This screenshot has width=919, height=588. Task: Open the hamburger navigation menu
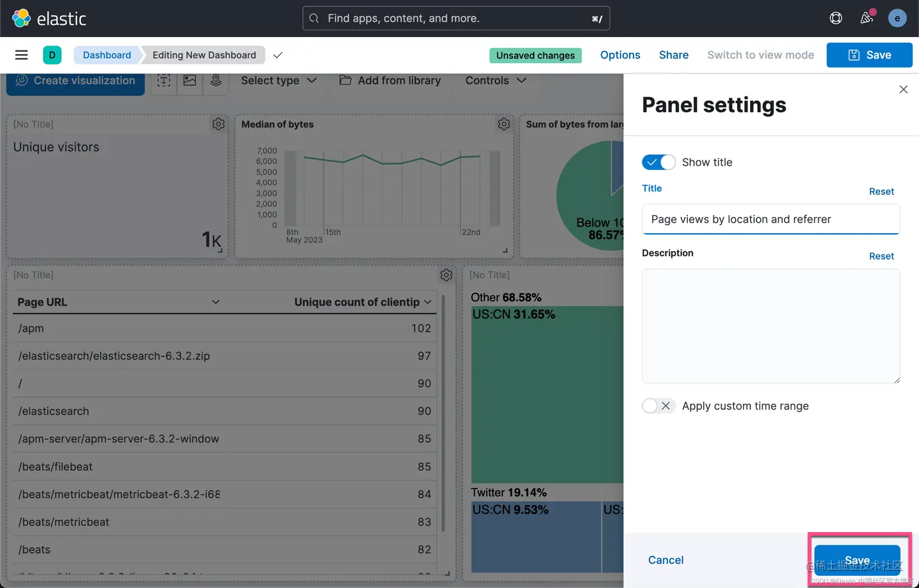[21, 55]
